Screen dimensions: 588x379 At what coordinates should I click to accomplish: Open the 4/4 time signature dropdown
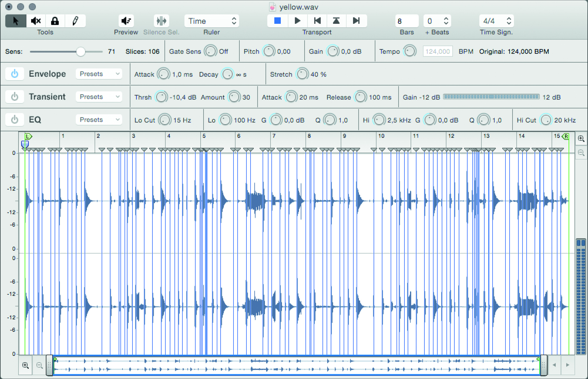click(496, 21)
